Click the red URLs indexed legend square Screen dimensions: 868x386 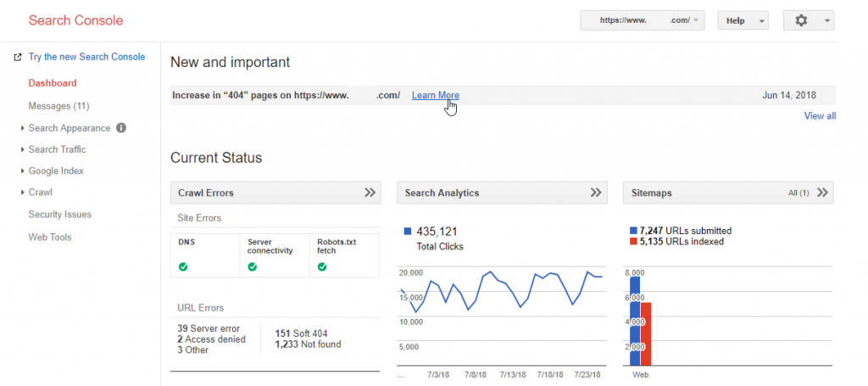(x=634, y=242)
